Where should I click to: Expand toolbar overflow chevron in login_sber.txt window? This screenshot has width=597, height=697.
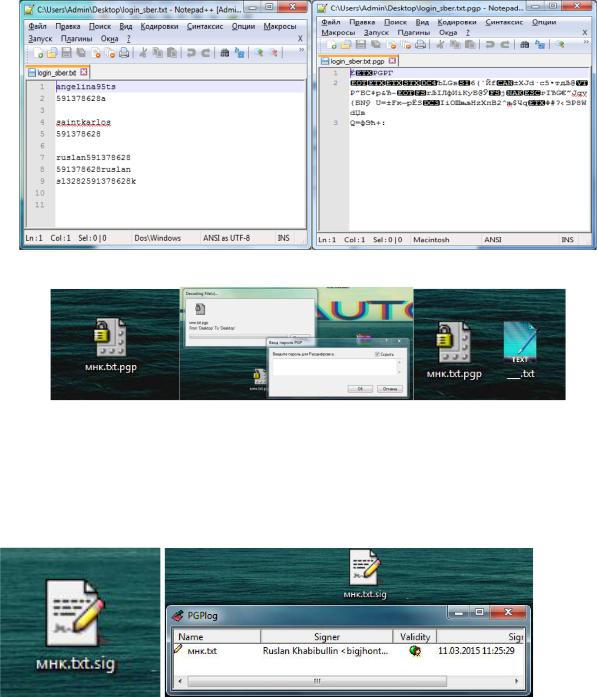(301, 50)
